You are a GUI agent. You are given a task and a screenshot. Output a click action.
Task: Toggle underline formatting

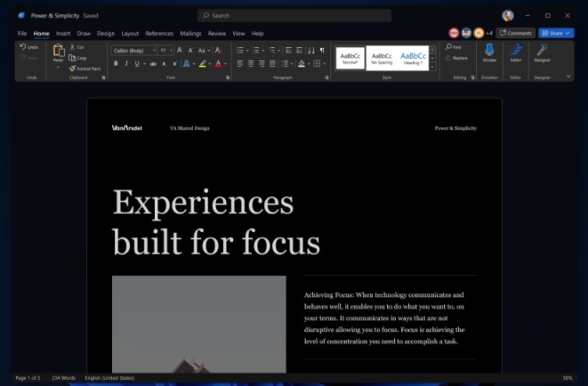138,64
